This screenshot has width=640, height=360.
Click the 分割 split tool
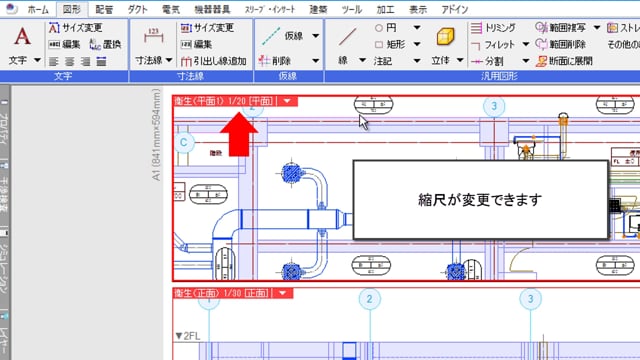(x=487, y=61)
